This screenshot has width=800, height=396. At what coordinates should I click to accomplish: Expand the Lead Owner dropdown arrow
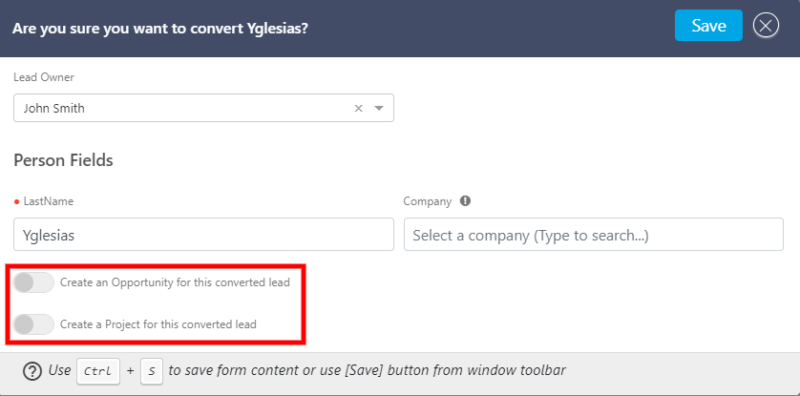(x=379, y=108)
